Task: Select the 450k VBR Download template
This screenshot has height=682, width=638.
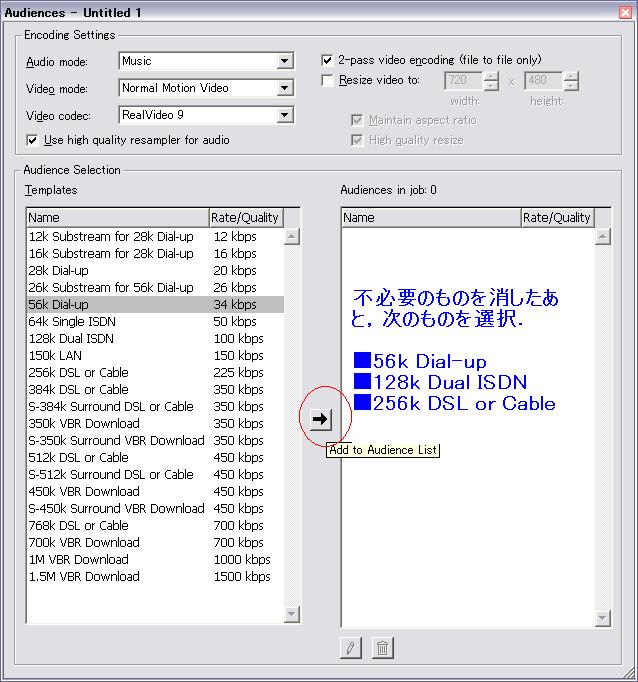Action: (x=155, y=491)
